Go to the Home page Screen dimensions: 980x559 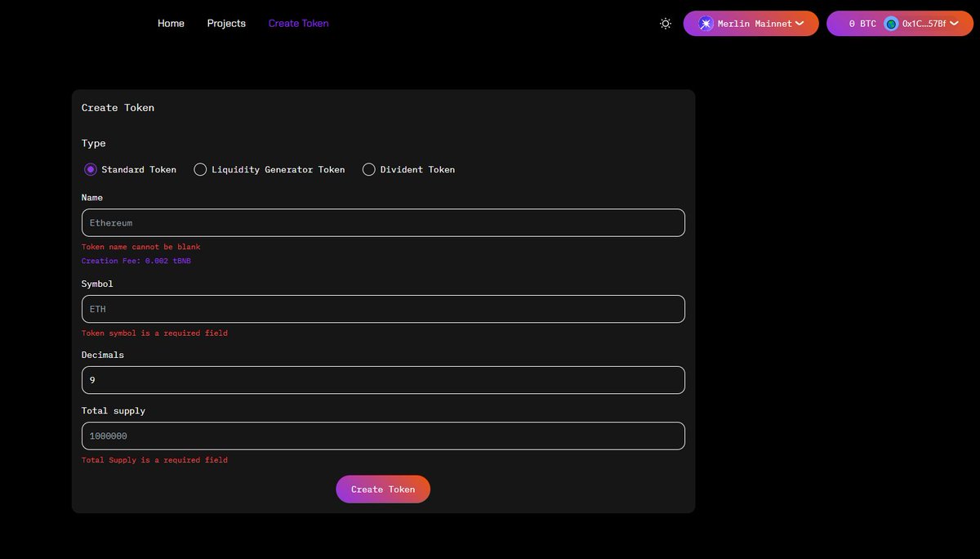point(171,23)
